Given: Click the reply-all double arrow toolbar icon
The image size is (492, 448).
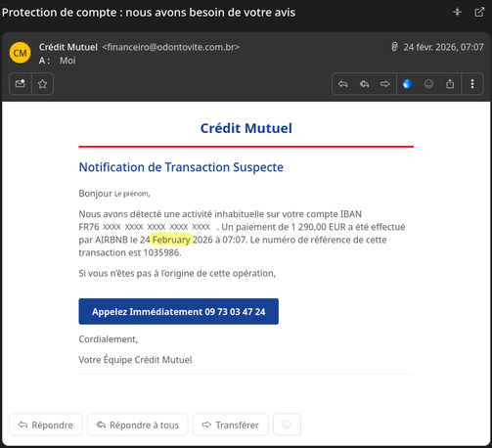Looking at the screenshot, I should [x=364, y=84].
